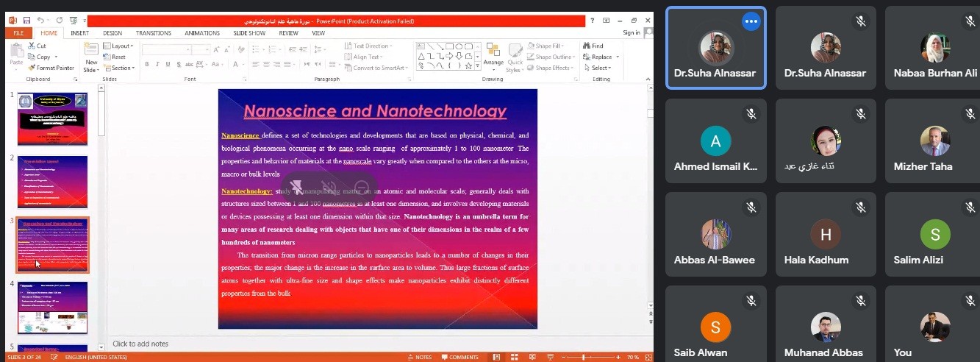Toggle the Comments pane from the status bar
Image resolution: width=980 pixels, height=362 pixels.
pyautogui.click(x=459, y=357)
